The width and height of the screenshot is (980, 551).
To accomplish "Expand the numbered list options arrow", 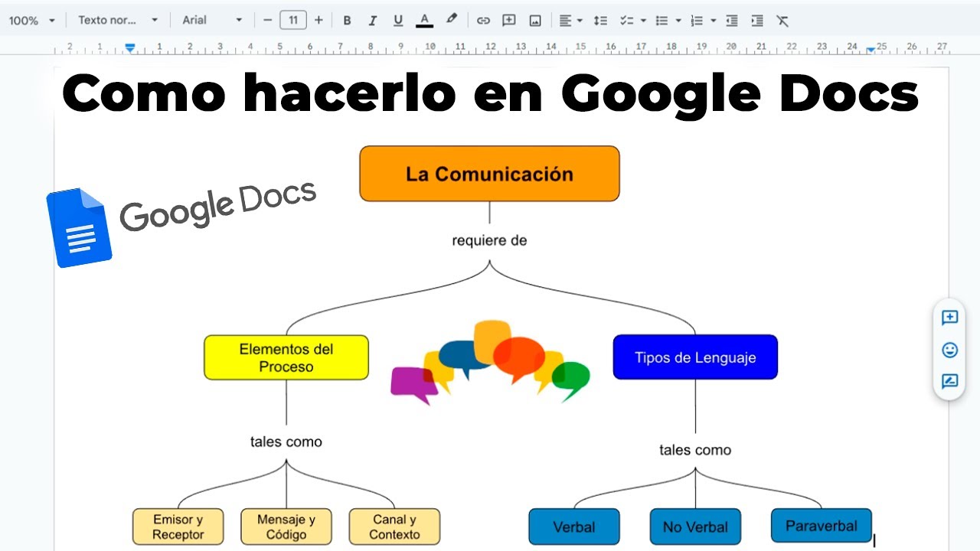I will coord(714,21).
